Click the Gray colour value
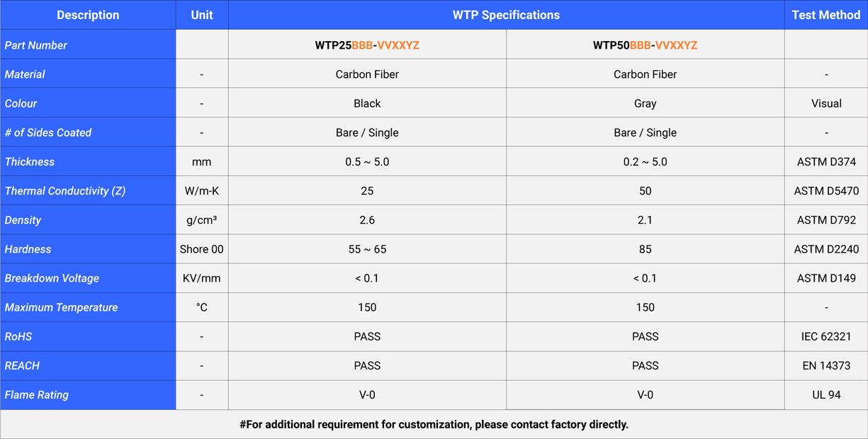Image resolution: width=868 pixels, height=439 pixels. 645,103
